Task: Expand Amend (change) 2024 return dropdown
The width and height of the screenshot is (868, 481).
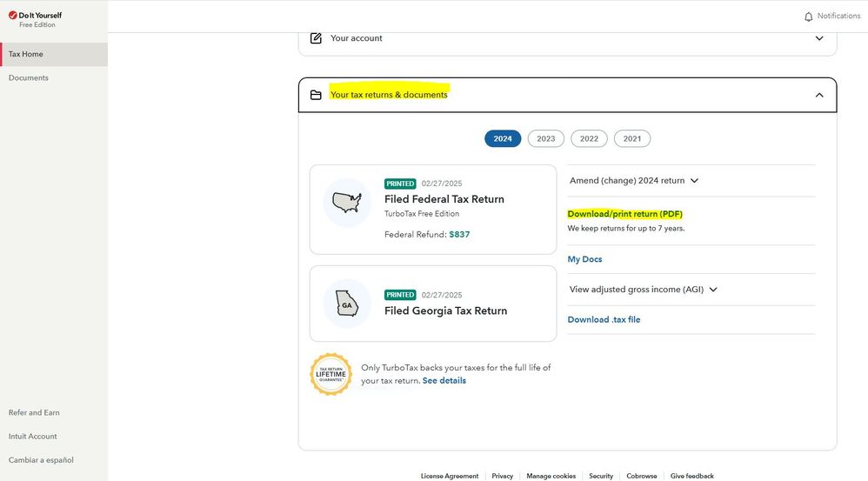Action: tap(694, 181)
